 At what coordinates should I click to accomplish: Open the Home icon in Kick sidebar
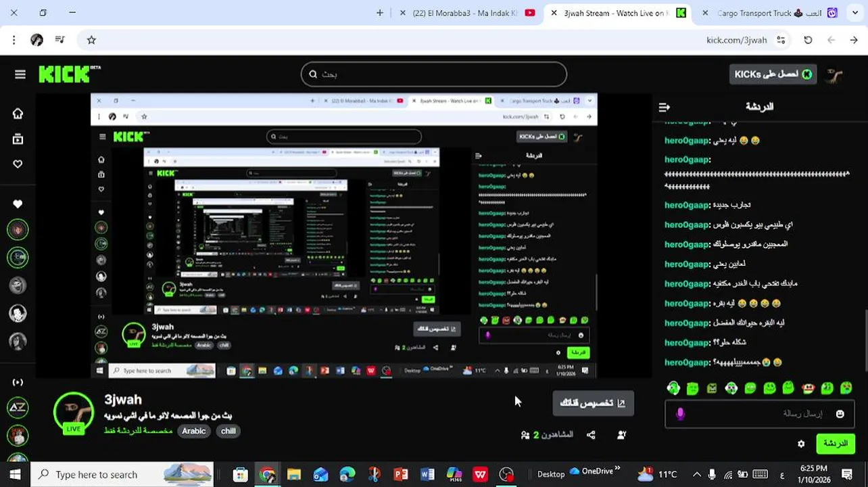click(x=18, y=114)
